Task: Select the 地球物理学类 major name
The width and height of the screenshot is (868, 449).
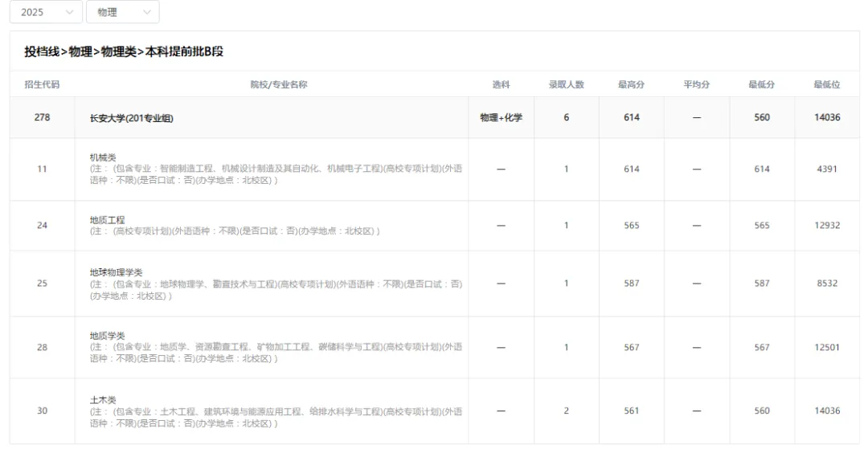Action: point(117,272)
